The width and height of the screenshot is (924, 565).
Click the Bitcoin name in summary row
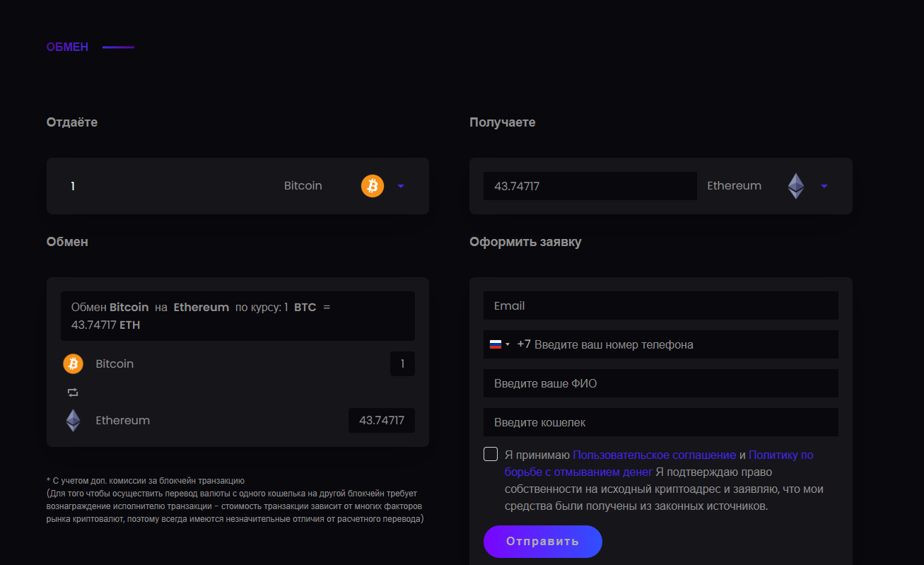[x=115, y=364]
